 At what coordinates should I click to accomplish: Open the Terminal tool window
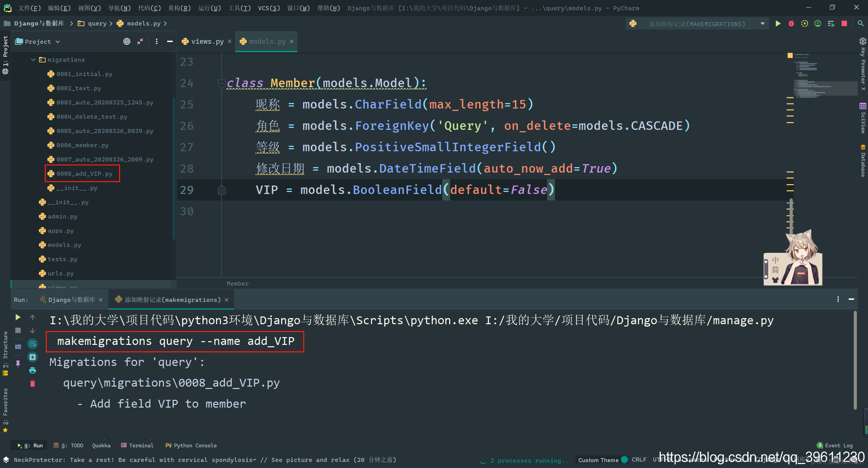137,445
